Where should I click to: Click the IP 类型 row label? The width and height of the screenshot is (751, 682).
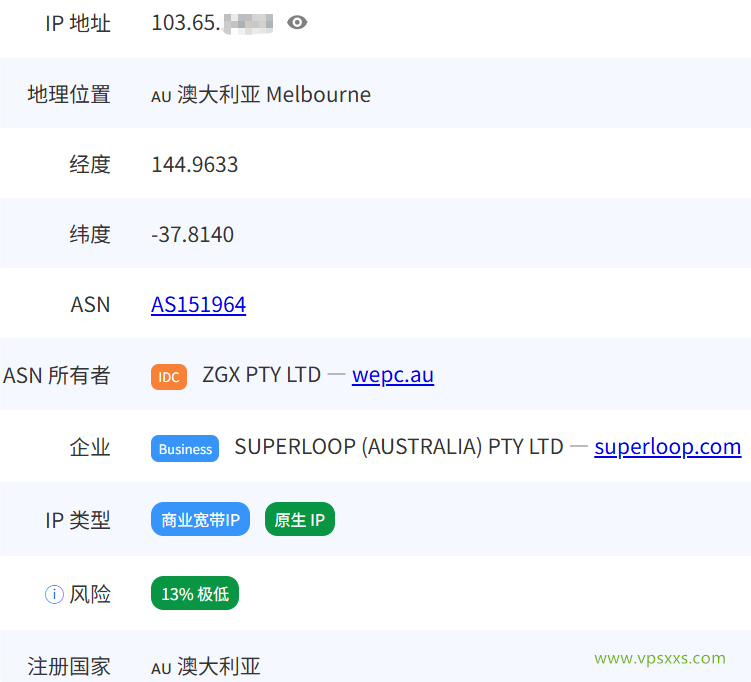(78, 520)
